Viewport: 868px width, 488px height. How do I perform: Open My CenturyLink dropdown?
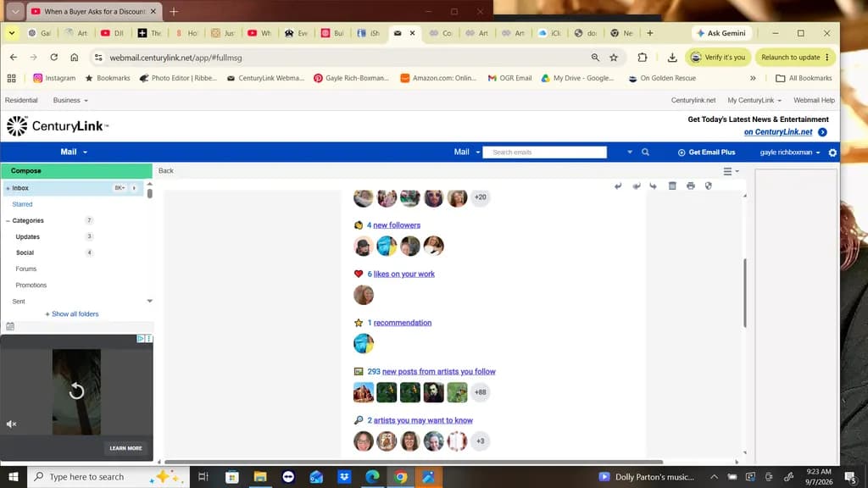click(754, 101)
